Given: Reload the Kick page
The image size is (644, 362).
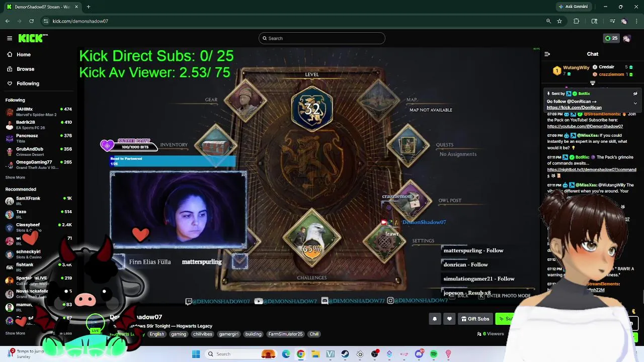Looking at the screenshot, I should pyautogui.click(x=31, y=21).
